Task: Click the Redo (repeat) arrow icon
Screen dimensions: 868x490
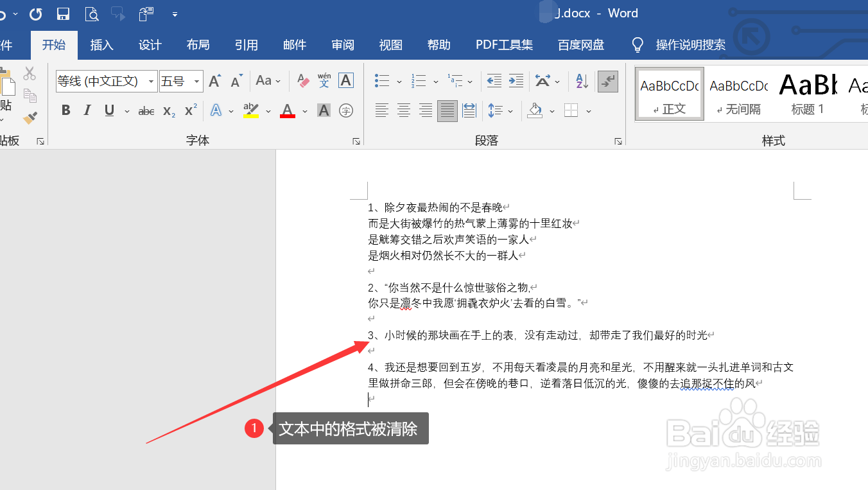Action: click(x=36, y=13)
